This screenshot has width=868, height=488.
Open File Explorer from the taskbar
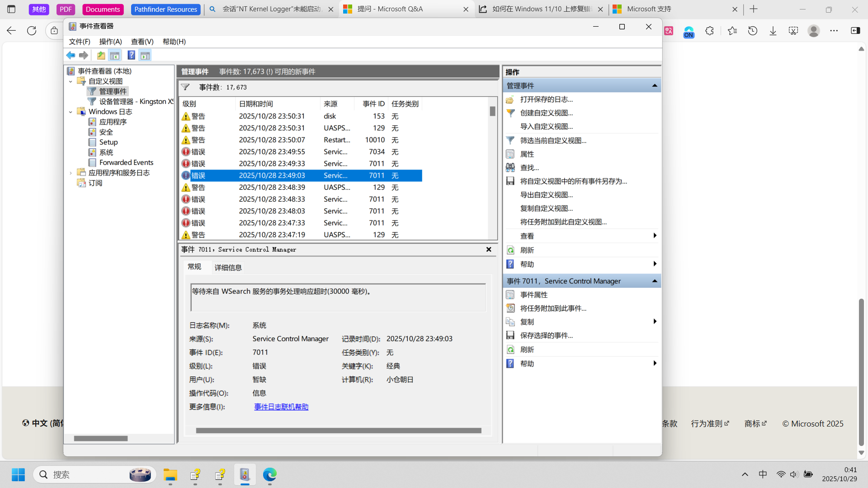[170, 474]
